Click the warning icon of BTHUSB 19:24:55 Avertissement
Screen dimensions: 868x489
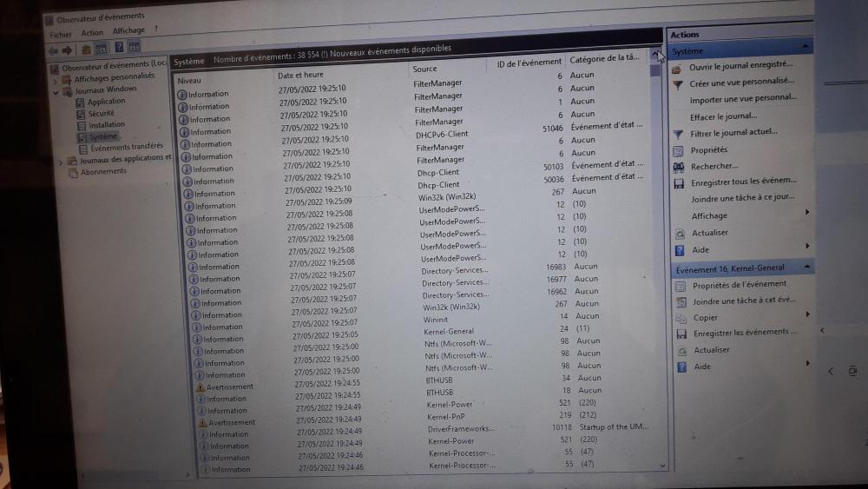point(201,387)
